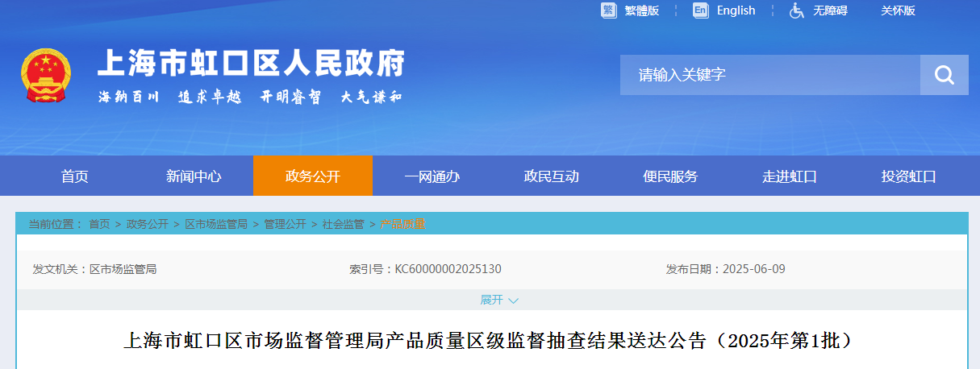Open the 便民服务 navigation tab
The height and width of the screenshot is (369, 980).
[x=670, y=176]
